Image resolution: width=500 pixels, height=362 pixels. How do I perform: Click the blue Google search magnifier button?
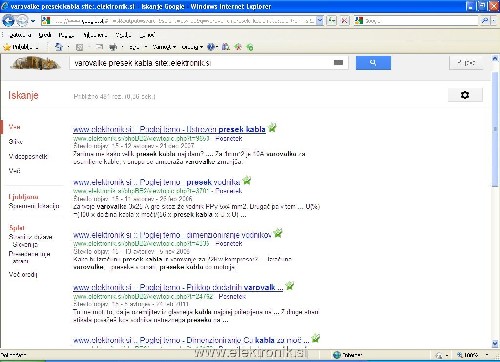click(x=373, y=63)
